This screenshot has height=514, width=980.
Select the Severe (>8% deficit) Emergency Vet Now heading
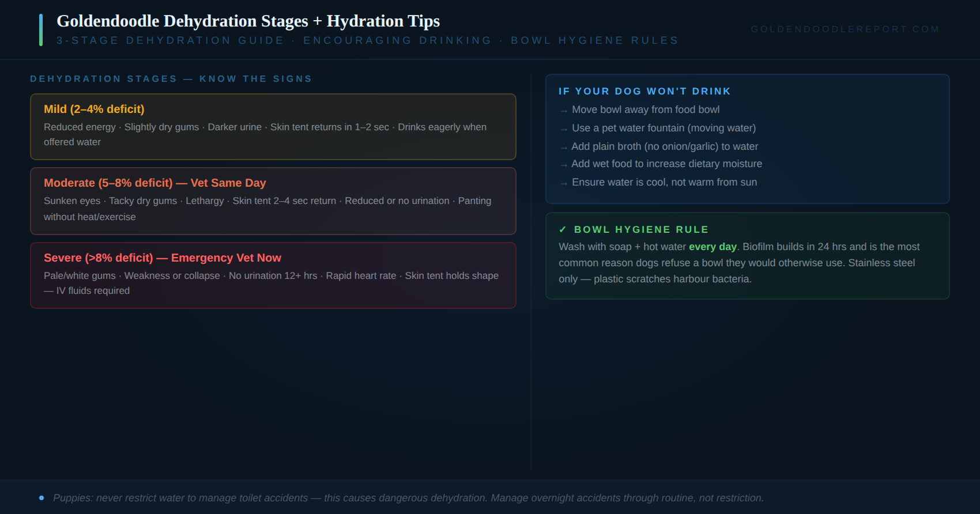163,258
